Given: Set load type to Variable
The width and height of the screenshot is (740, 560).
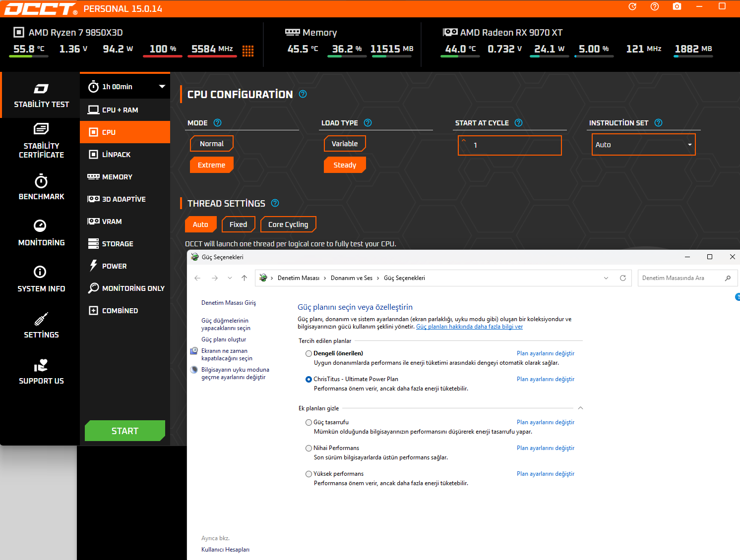Looking at the screenshot, I should click(x=345, y=144).
